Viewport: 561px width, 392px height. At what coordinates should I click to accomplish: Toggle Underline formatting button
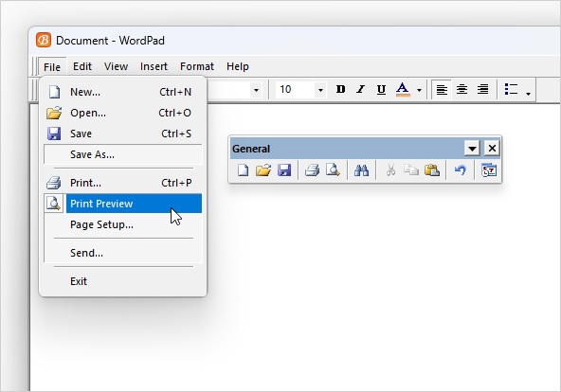[x=381, y=89]
